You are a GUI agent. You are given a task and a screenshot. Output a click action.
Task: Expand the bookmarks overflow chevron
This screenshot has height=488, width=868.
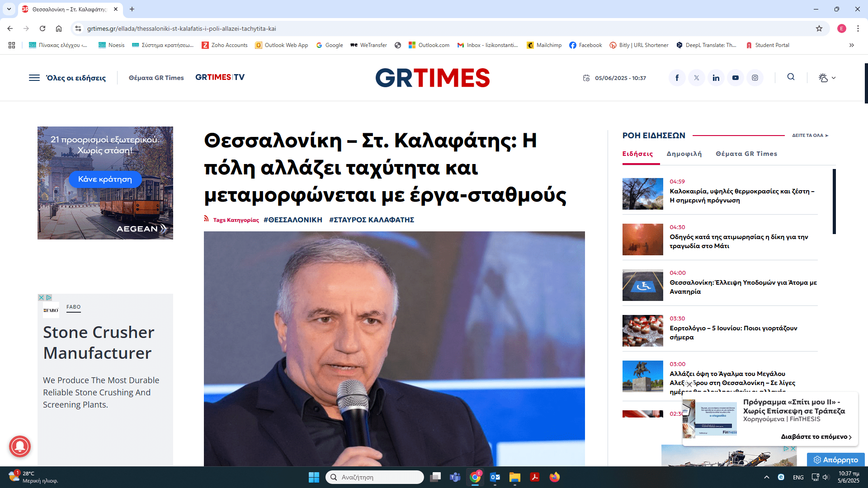851,45
